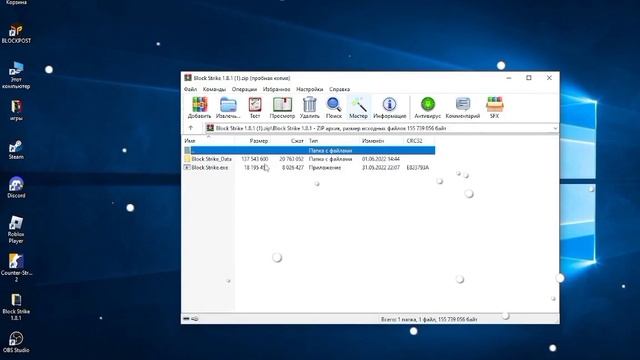Viewport: 640px width, 360px height.
Task: Select the Roblox Player desktop shortcut
Action: point(16,229)
